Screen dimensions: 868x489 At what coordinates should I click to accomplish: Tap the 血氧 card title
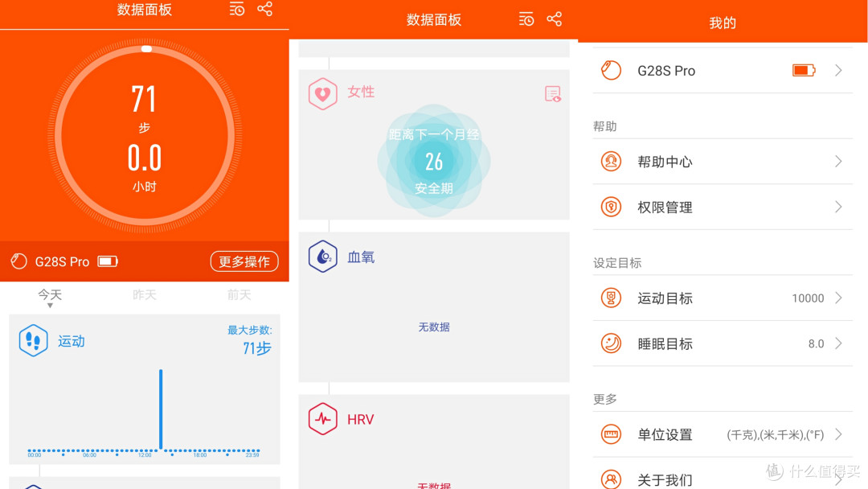click(x=361, y=257)
